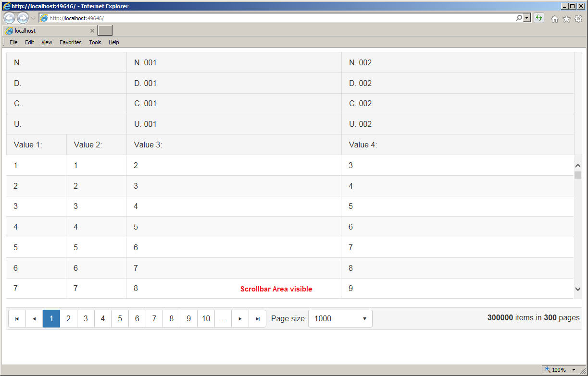This screenshot has width=588, height=376.
Task: Click the Page size: label
Action: (x=288, y=318)
